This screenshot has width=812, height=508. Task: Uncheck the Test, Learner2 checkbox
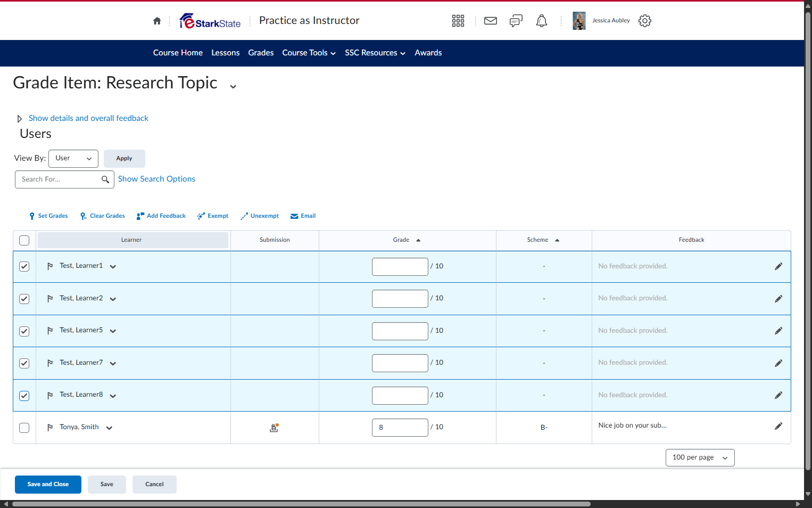(24, 299)
